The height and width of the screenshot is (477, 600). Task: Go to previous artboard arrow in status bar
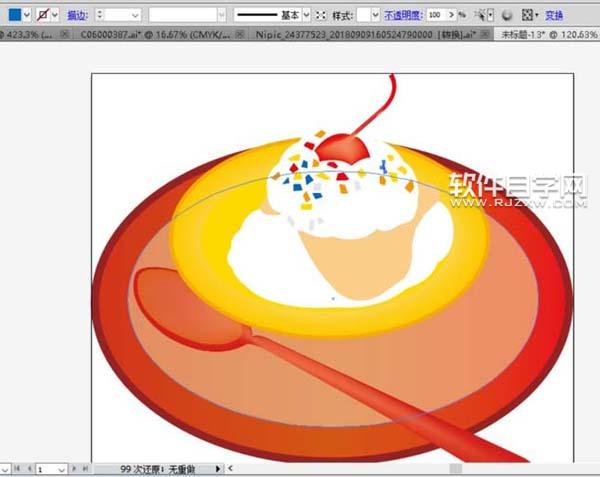[30, 468]
